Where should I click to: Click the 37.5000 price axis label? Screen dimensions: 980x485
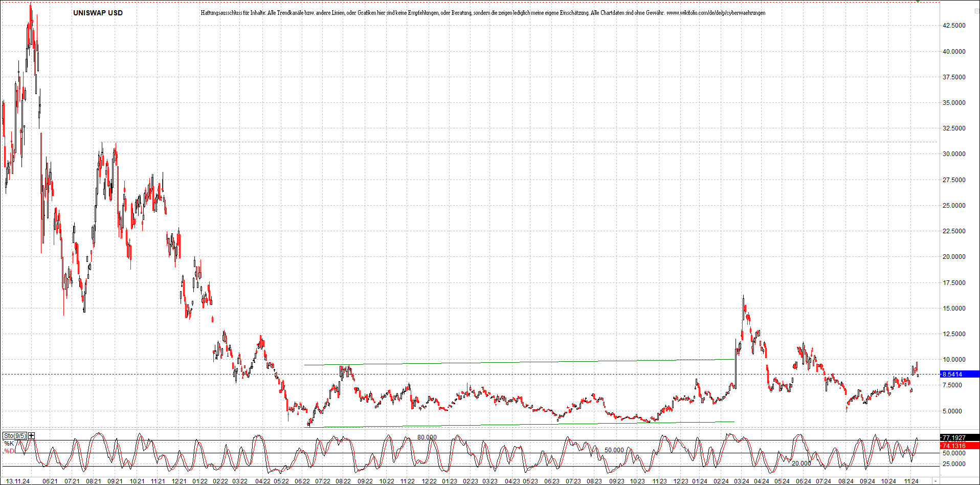tap(954, 77)
